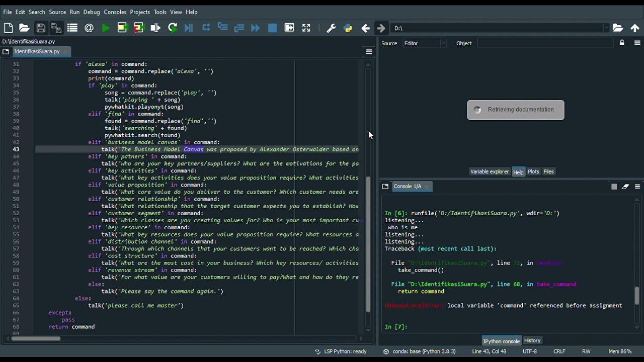Image resolution: width=644 pixels, height=362 pixels.
Task: Create a new file with toolbar icon
Action: point(8,28)
